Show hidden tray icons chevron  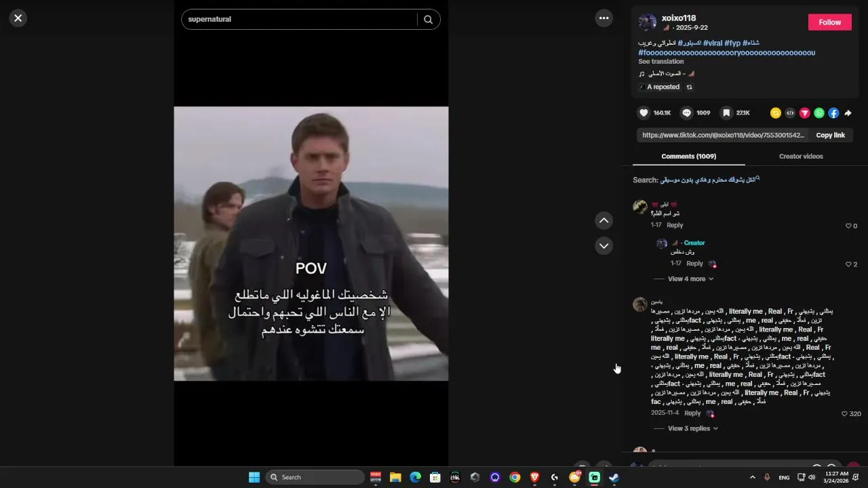752,477
